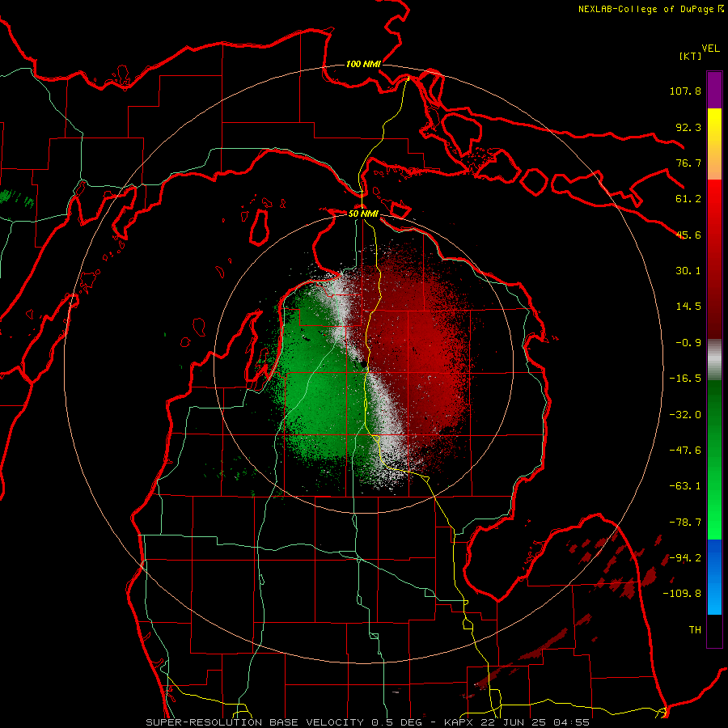Pick the blue segment of the velocity color bar
The image size is (728, 728).
[x=714, y=577]
